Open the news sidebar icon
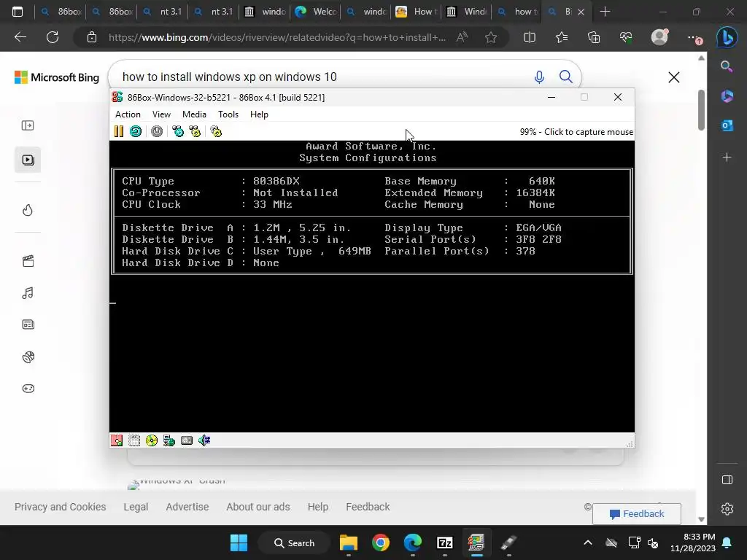The height and width of the screenshot is (560, 747). click(28, 324)
